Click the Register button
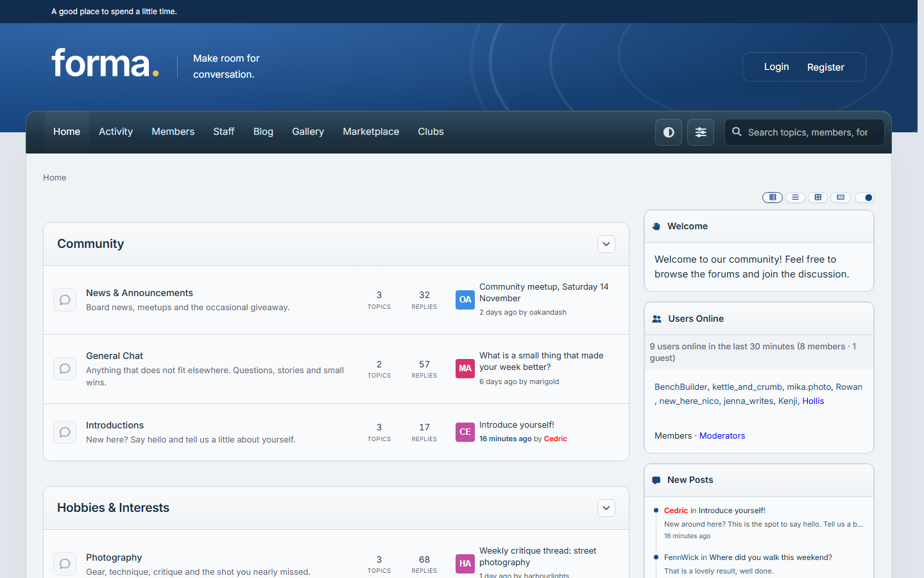Viewport: 924px width, 578px height. (x=826, y=67)
